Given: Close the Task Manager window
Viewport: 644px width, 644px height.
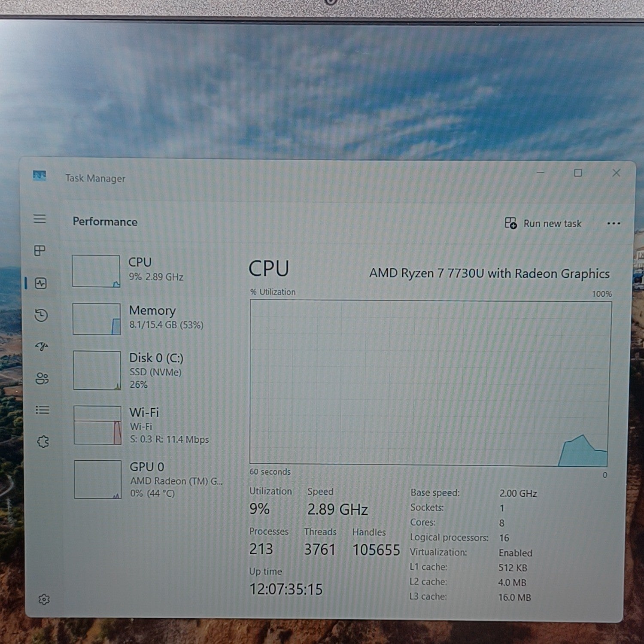Looking at the screenshot, I should coord(617,173).
